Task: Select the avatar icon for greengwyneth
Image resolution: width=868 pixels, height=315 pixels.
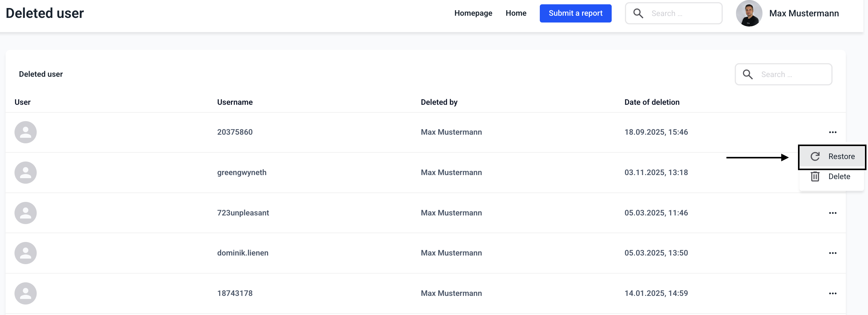Action: [x=26, y=173]
